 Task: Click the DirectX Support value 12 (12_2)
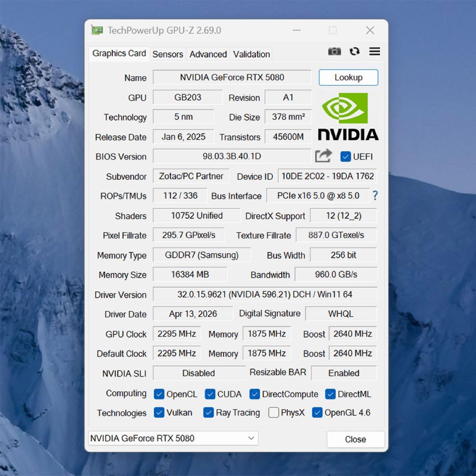[x=343, y=216]
